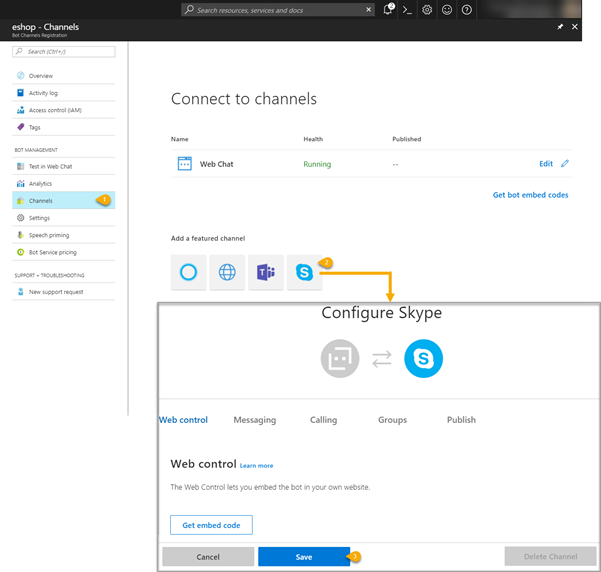This screenshot has height=572, width=601.
Task: Click the Edit link for Web Chat
Action: click(546, 164)
